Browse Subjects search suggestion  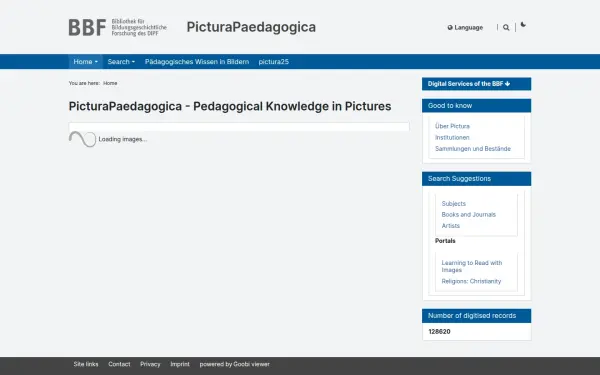click(x=453, y=204)
